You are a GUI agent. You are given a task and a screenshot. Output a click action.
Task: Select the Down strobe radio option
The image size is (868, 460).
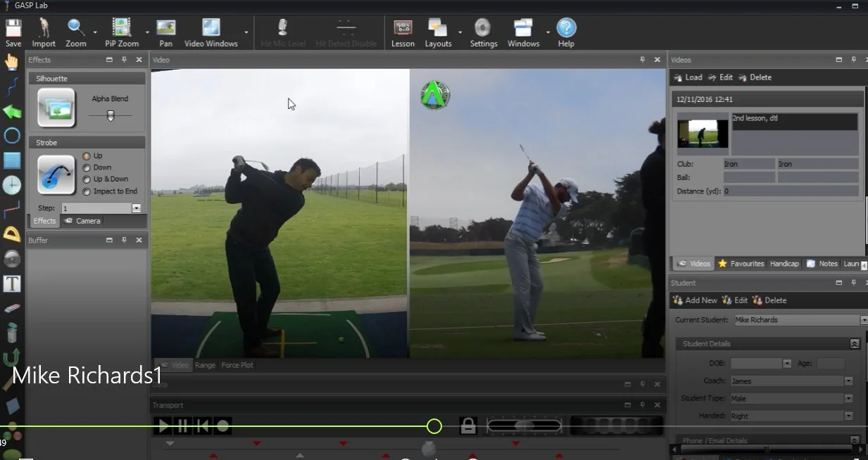coord(87,167)
